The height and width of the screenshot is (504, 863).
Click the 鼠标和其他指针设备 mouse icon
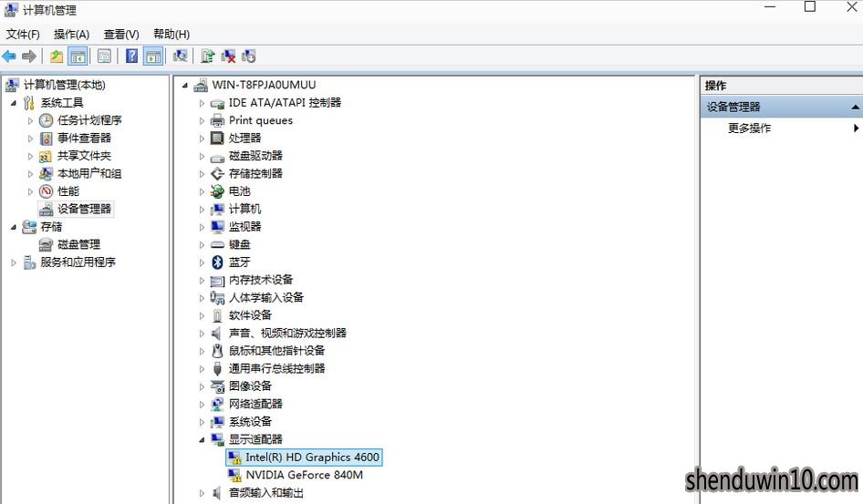tap(218, 351)
